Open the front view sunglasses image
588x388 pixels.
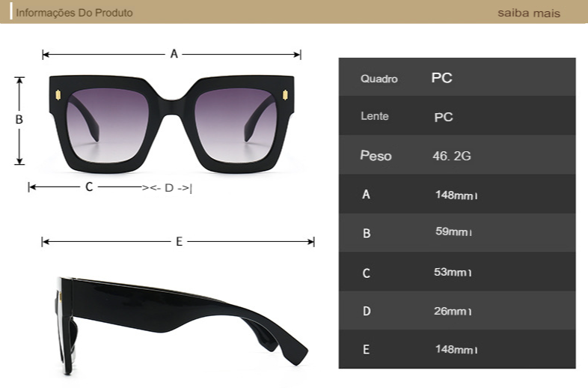click(172, 122)
